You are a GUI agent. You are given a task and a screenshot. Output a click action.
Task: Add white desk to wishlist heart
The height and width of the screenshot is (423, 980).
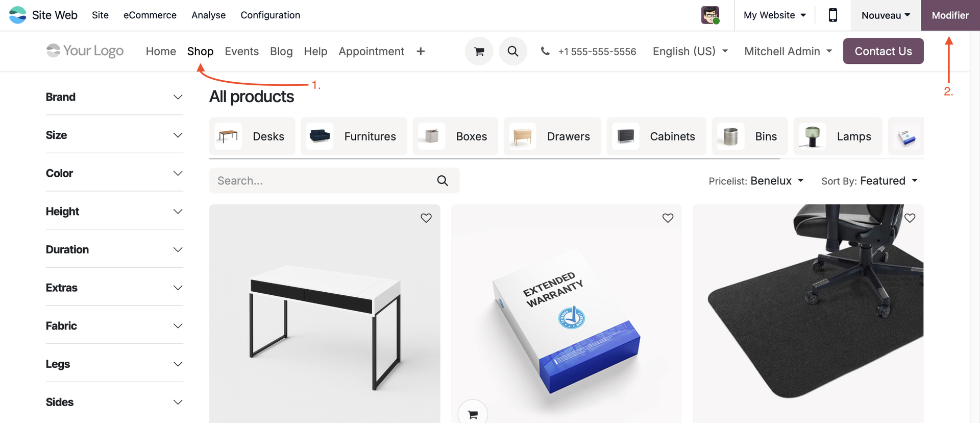(x=426, y=218)
